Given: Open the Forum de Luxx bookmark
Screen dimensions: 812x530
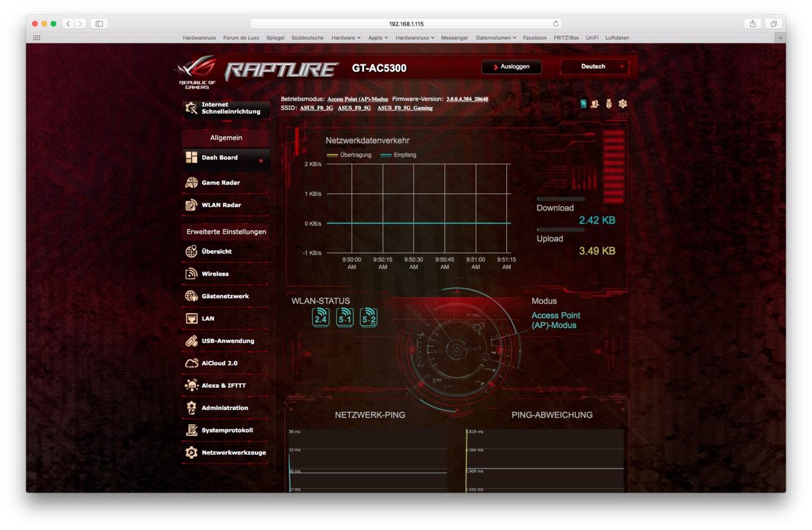Looking at the screenshot, I should tap(241, 38).
